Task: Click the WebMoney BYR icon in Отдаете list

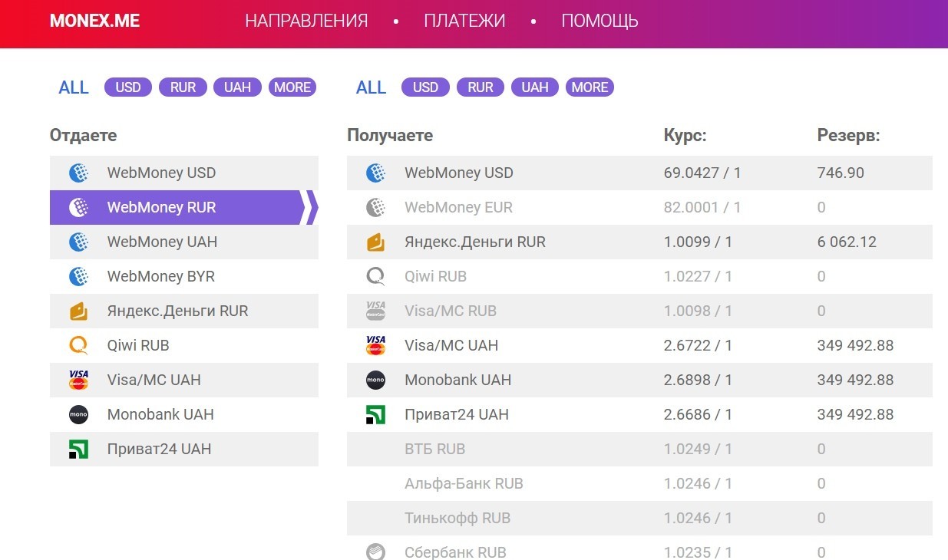Action: 78,276
